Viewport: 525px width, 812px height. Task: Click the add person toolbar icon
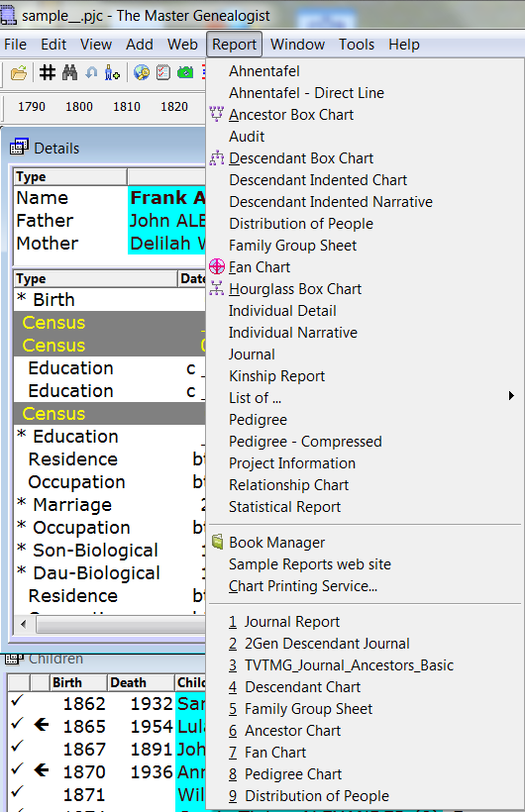[112, 72]
